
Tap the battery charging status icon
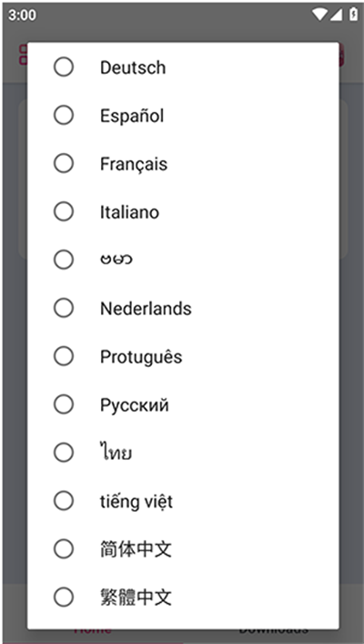tap(353, 15)
